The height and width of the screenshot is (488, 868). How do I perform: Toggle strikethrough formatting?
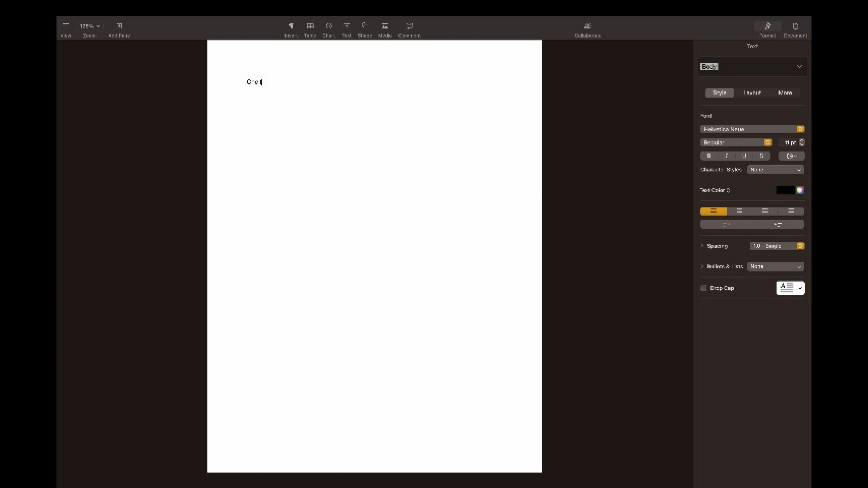tap(762, 156)
